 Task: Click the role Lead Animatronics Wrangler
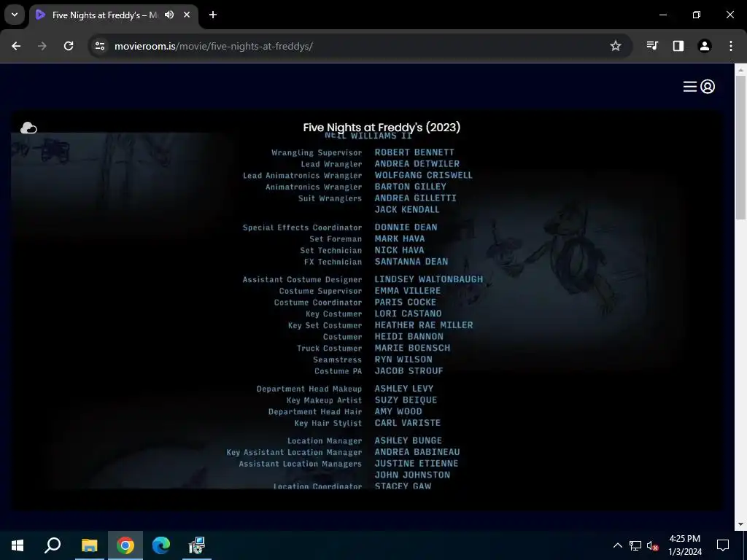[x=303, y=176]
